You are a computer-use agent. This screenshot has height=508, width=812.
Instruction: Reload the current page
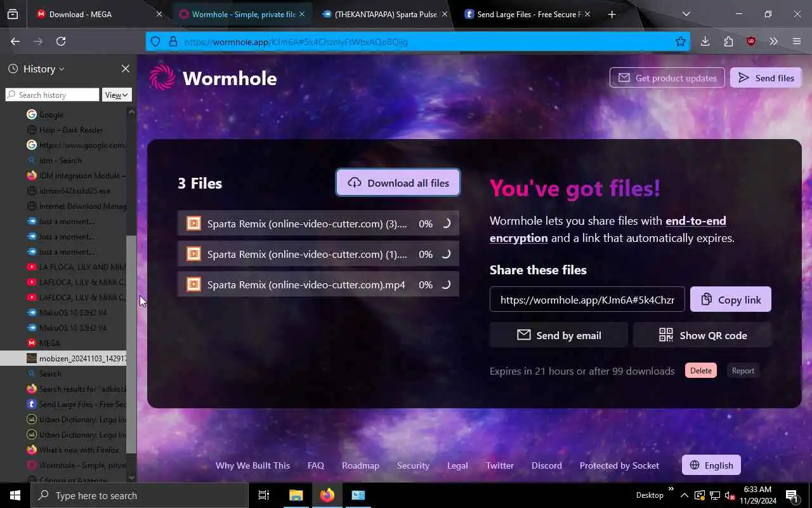pyautogui.click(x=61, y=41)
